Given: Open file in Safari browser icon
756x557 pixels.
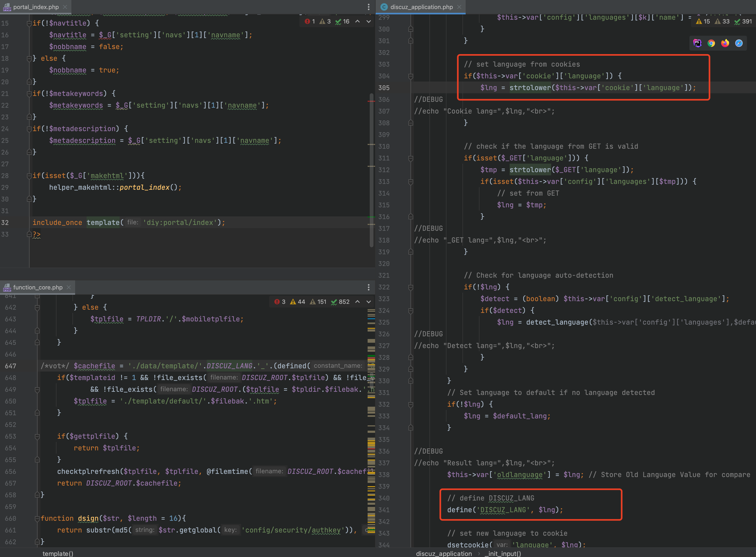Looking at the screenshot, I should 739,43.
